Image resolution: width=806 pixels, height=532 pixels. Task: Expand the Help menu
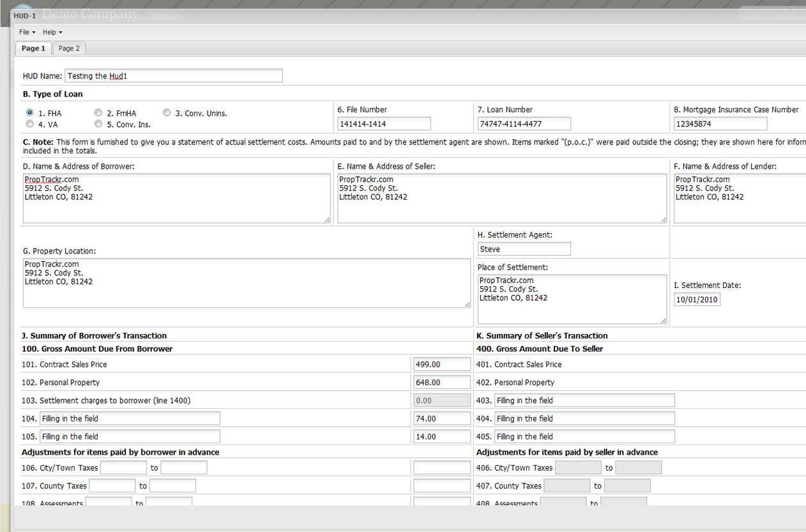coord(52,32)
